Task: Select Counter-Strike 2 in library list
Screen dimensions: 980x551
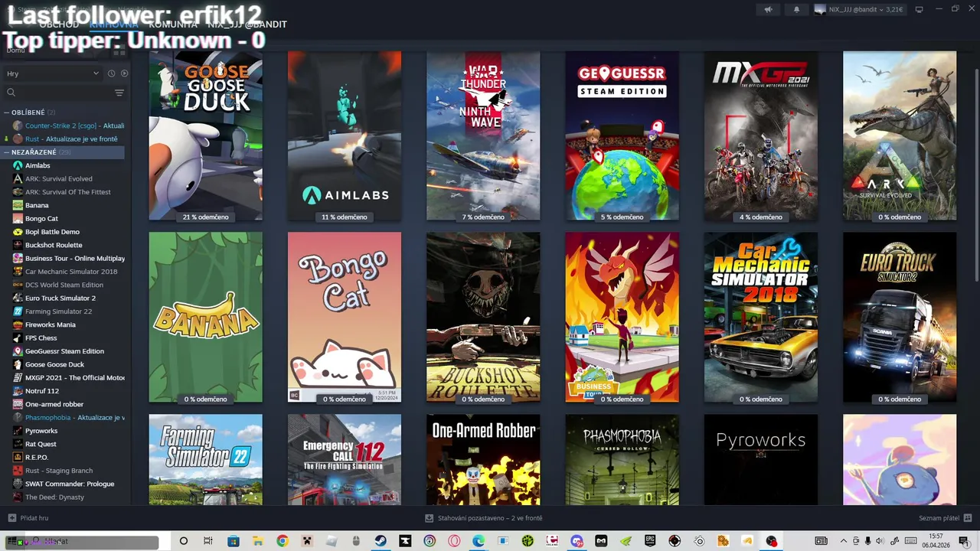Action: [67, 126]
